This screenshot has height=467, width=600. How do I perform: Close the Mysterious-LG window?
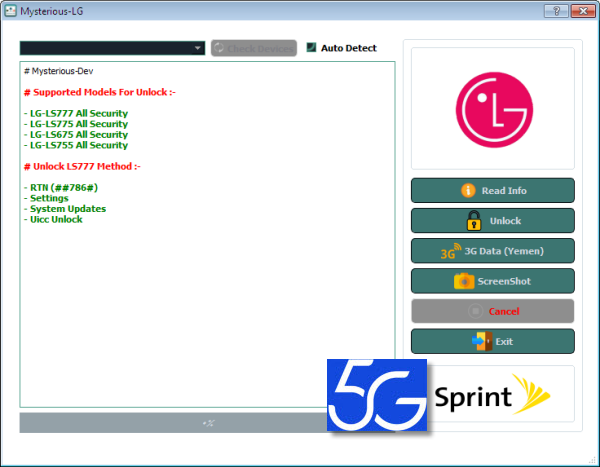583,11
